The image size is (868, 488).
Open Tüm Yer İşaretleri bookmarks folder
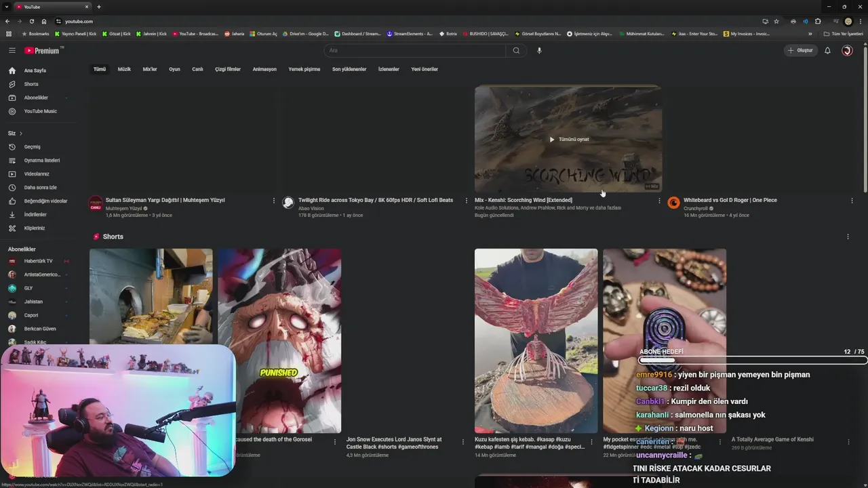pos(844,33)
